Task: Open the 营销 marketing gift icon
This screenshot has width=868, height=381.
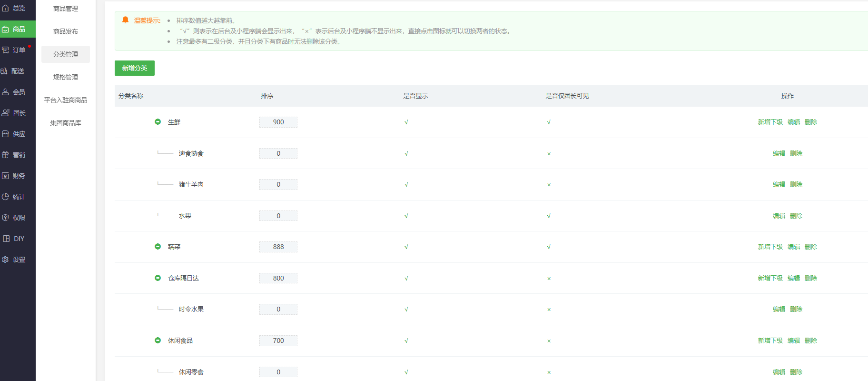Action: click(5, 155)
